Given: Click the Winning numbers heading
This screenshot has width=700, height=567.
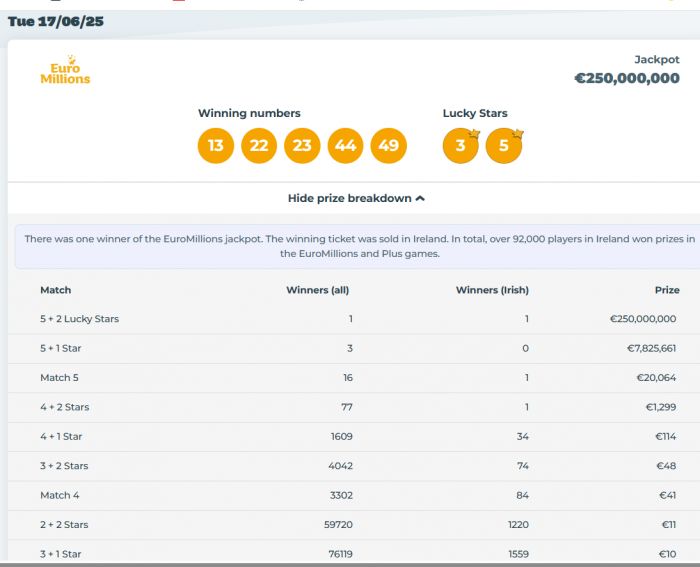Looking at the screenshot, I should (x=249, y=113).
